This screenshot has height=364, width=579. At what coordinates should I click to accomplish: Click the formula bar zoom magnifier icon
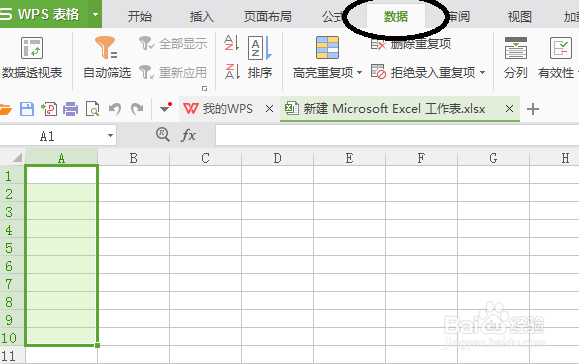(x=163, y=135)
